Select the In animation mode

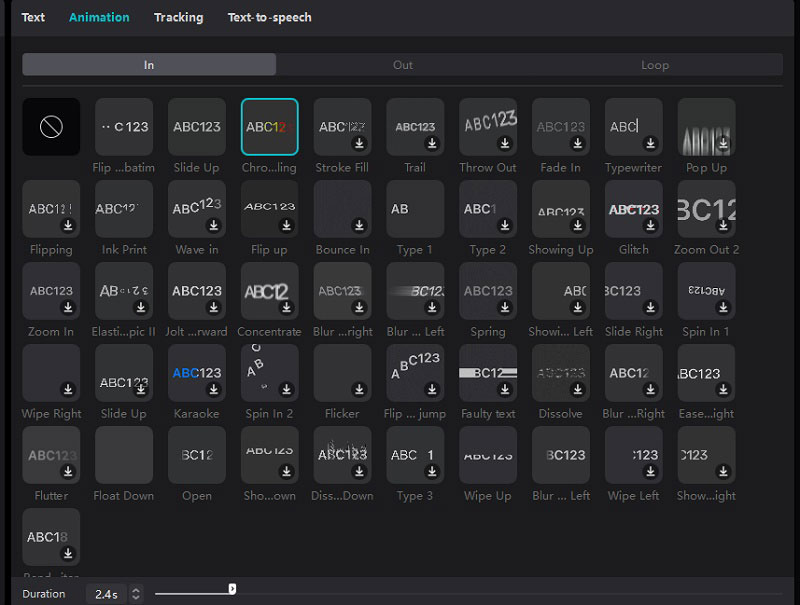click(x=149, y=65)
